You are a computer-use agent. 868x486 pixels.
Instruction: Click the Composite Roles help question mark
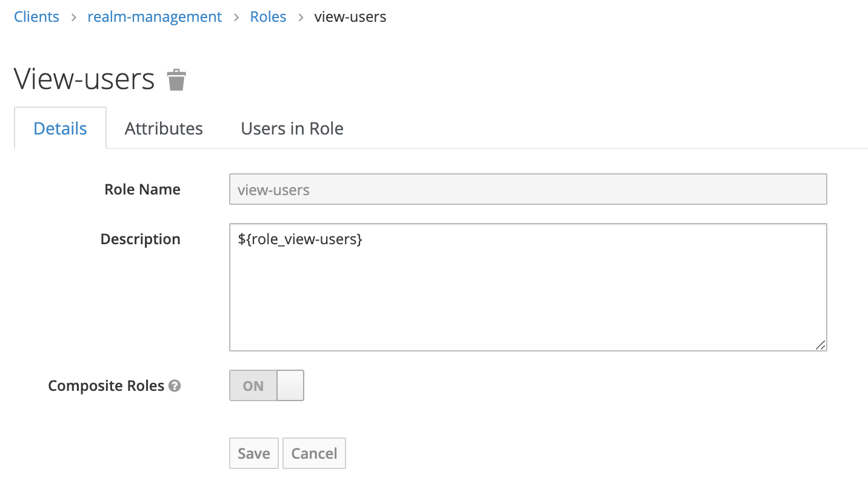175,386
